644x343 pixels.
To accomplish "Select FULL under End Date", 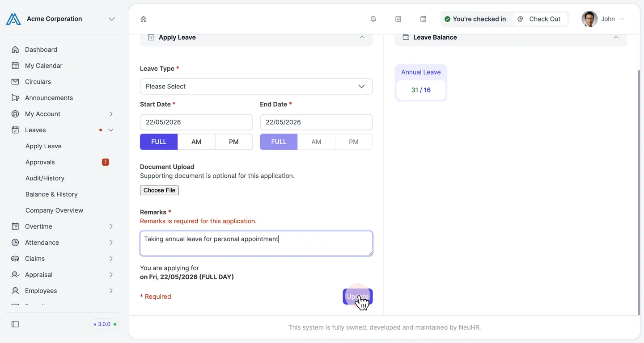I will (x=279, y=142).
